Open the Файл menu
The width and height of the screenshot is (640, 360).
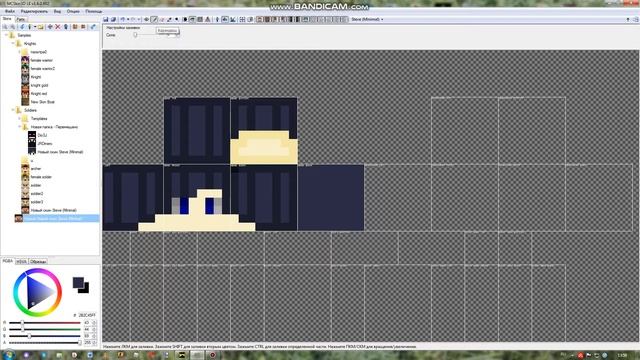pos(10,11)
